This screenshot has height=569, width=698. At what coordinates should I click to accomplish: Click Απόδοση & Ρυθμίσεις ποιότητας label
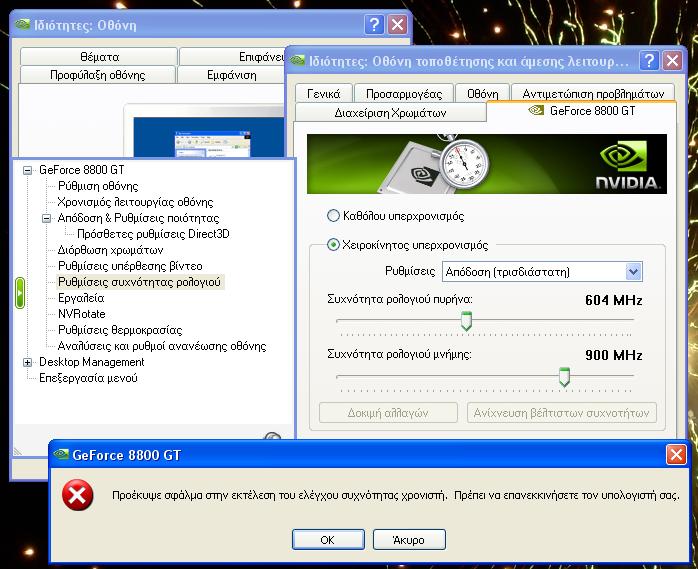[x=138, y=218]
